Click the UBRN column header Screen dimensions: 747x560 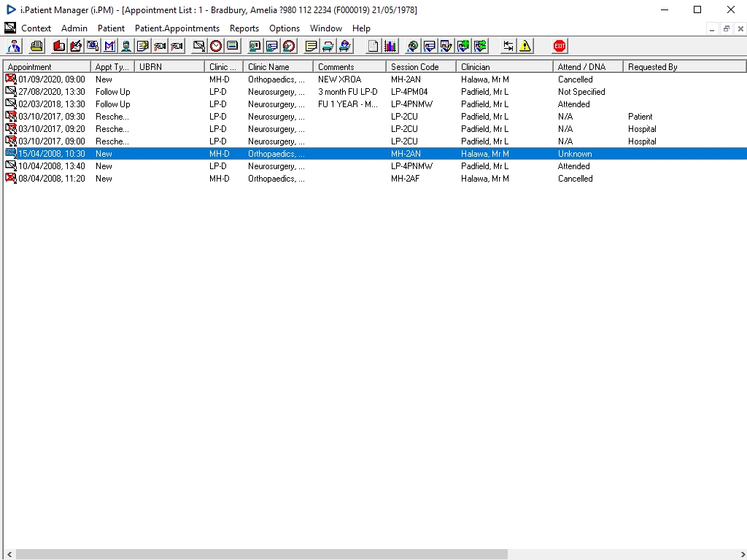(169, 66)
